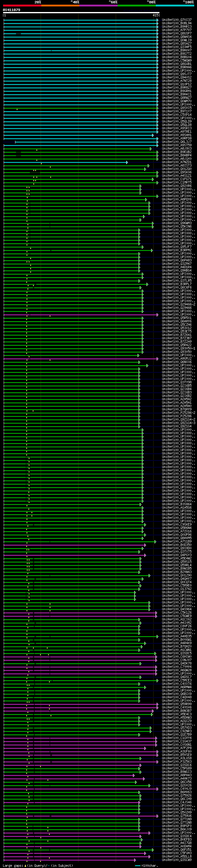Click the UniRef100_Q29466-2 label
197x868 pixels.
(x=179, y=304)
